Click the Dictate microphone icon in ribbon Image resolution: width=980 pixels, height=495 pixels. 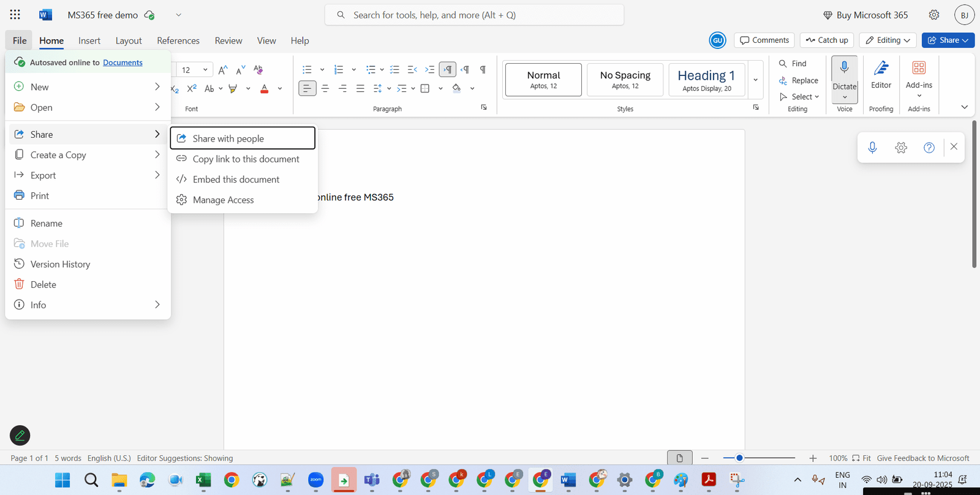point(844,68)
